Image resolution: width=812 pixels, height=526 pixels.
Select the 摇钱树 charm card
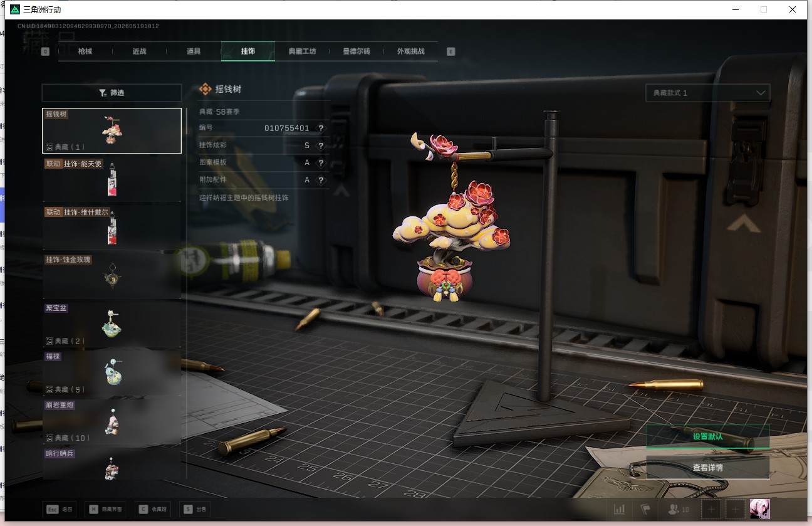tap(112, 130)
